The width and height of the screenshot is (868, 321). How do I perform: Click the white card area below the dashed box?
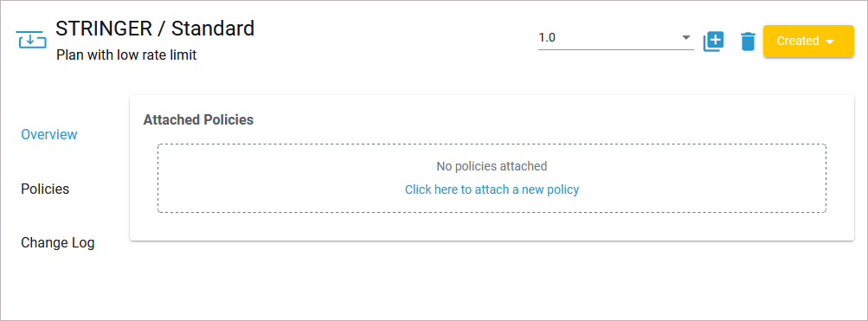click(492, 227)
